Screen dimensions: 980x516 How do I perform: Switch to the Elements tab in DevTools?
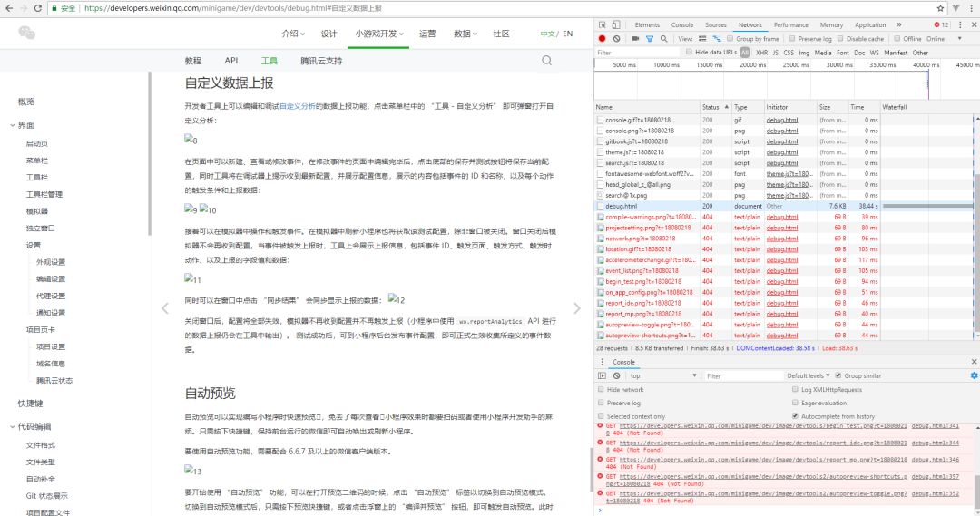pos(647,25)
